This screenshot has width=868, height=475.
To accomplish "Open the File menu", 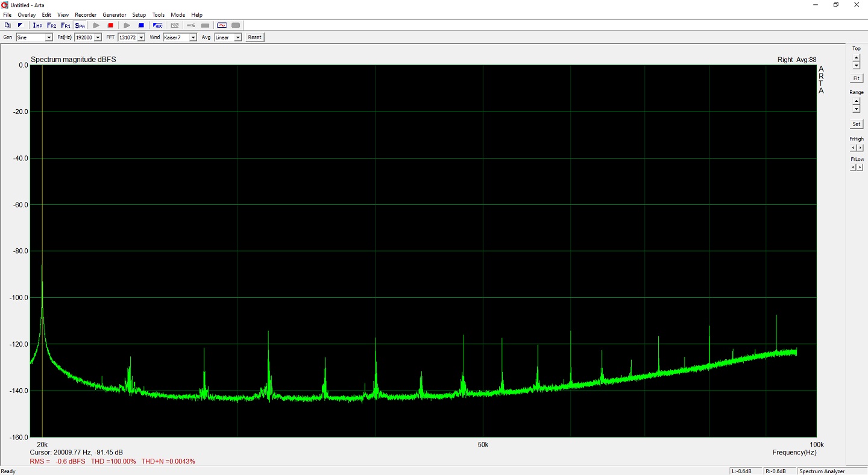I will point(7,14).
